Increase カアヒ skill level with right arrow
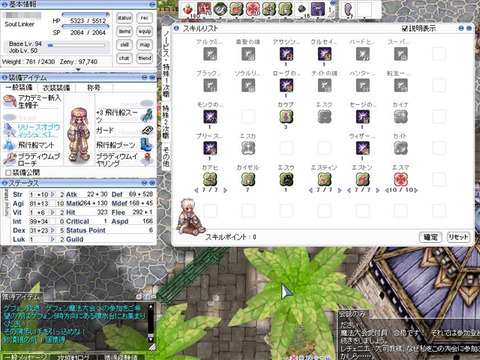Image resolution: width=480 pixels, height=360 pixels. point(225,190)
